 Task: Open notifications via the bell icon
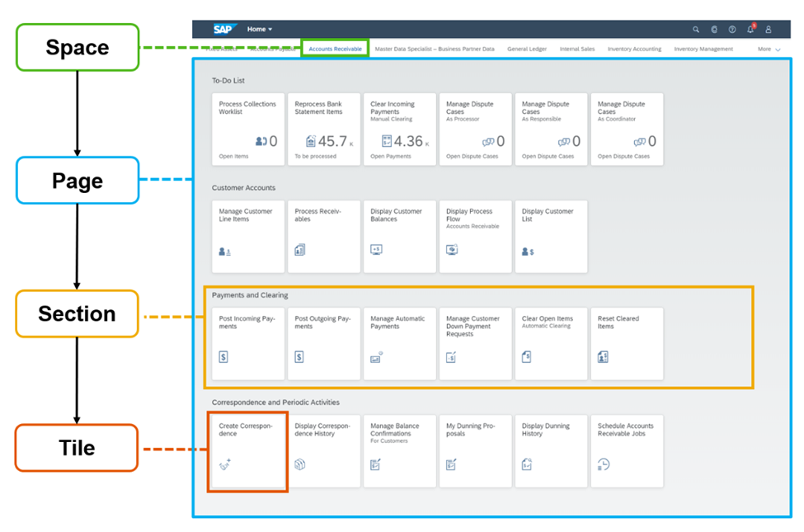pyautogui.click(x=750, y=30)
